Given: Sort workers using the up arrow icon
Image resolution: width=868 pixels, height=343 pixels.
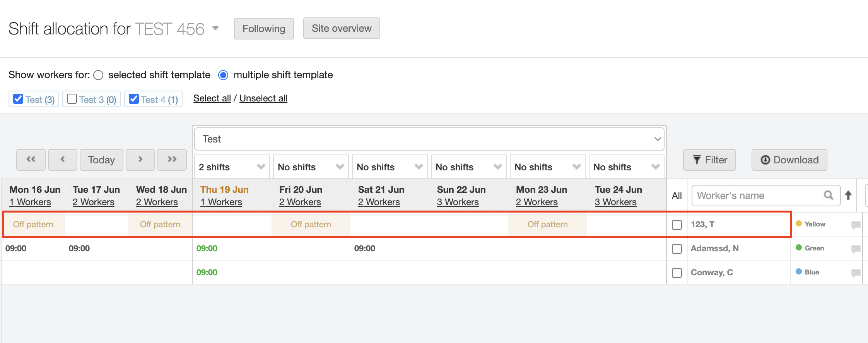Looking at the screenshot, I should [848, 196].
